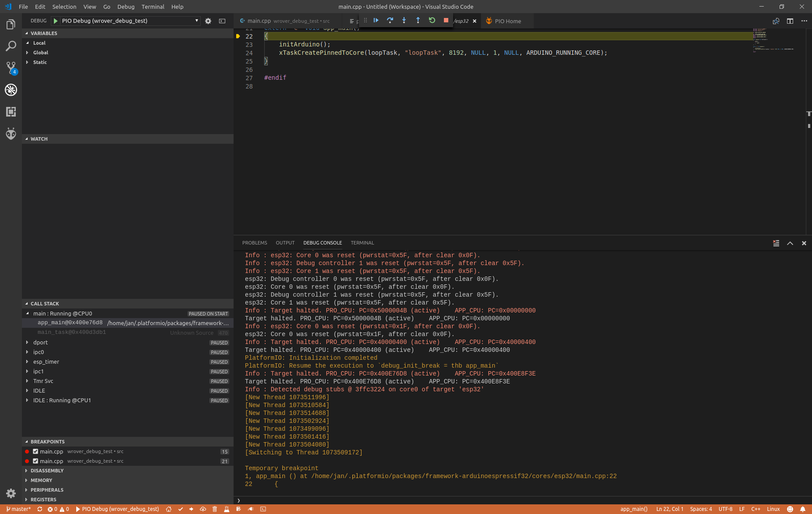Toggle main.cpp line 15 breakpoint checkbox

pyautogui.click(x=35, y=451)
